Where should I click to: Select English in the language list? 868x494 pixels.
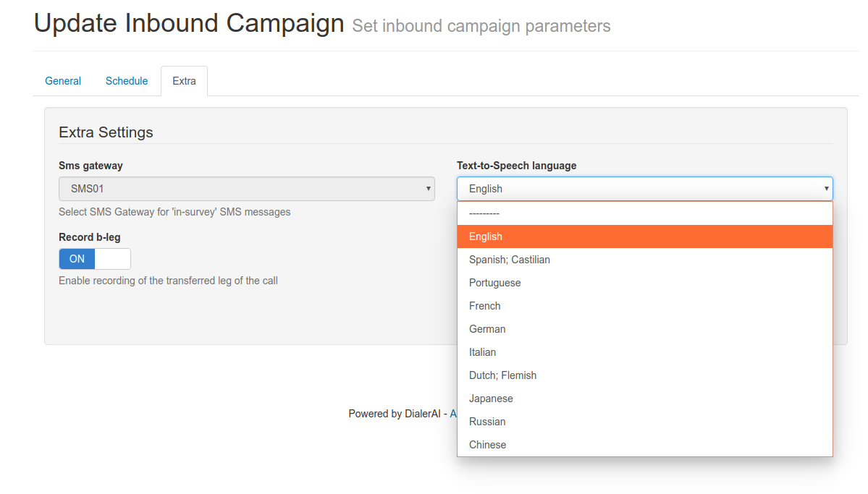pos(644,237)
